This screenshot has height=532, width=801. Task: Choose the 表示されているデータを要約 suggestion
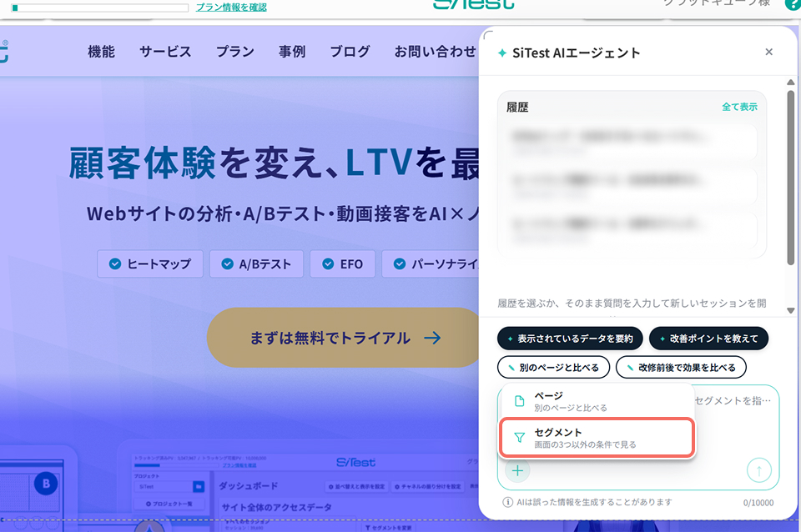point(570,339)
